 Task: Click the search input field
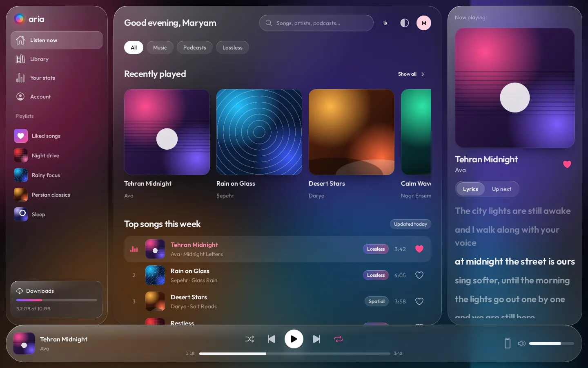pyautogui.click(x=316, y=23)
